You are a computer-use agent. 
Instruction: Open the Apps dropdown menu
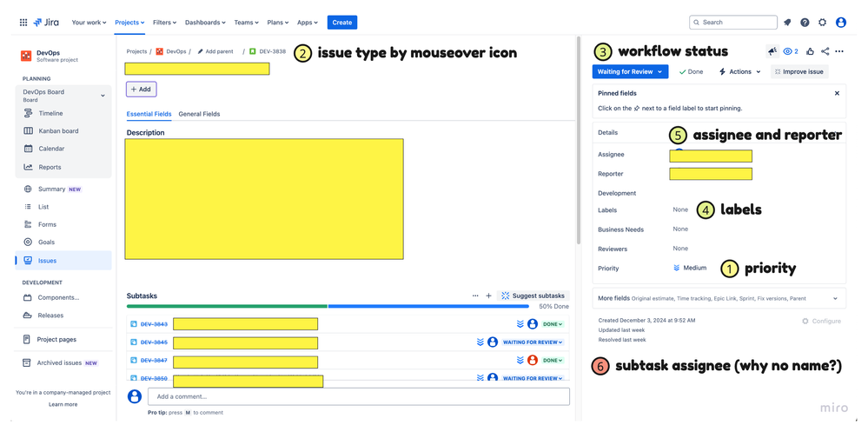(x=308, y=23)
